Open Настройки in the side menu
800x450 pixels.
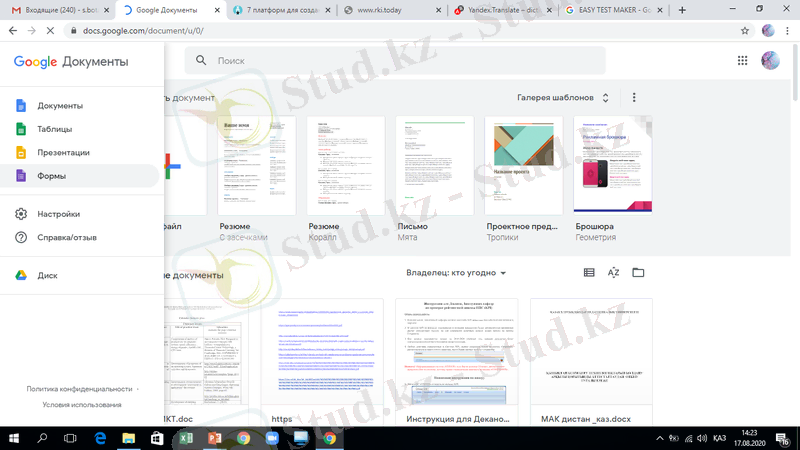pyautogui.click(x=80, y=214)
